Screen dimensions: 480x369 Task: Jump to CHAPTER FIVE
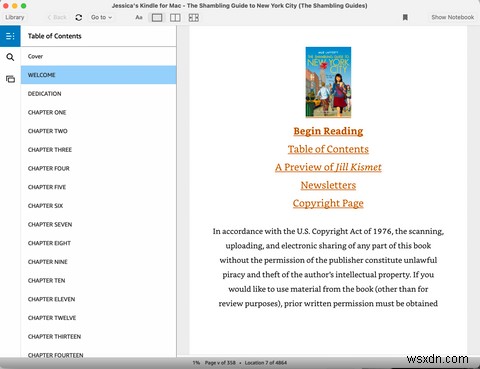pos(98,187)
